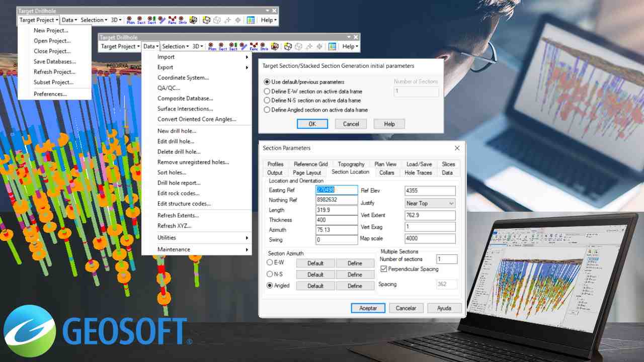Choose N-S section azimuth radio button
The image size is (644, 362).
tap(270, 274)
